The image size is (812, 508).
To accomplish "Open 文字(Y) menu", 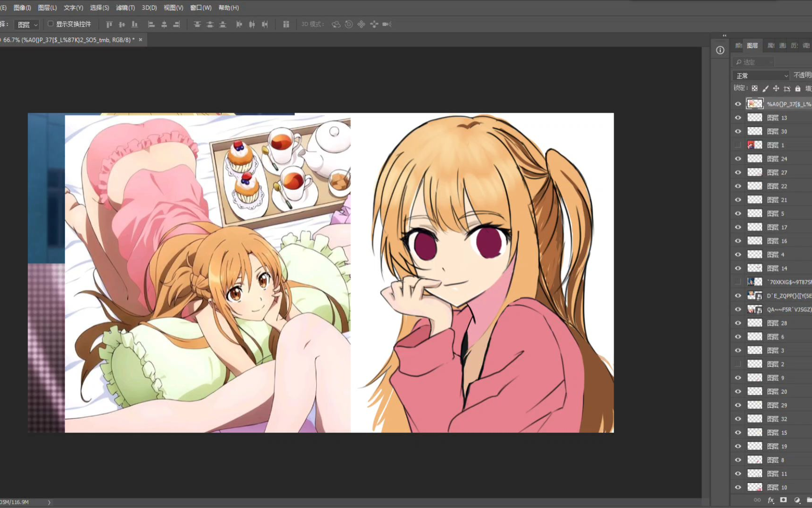I will coord(73,8).
